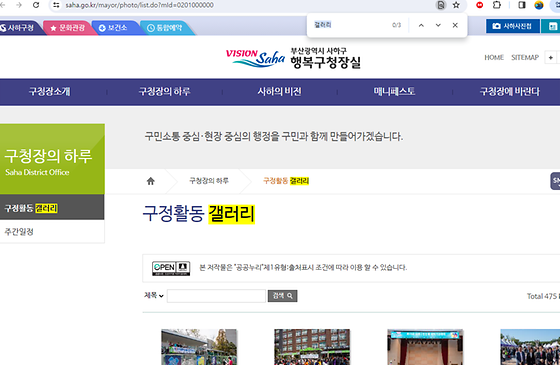560x365 pixels.
Task: Open the second gallery photo with apartment building
Action: 312,347
